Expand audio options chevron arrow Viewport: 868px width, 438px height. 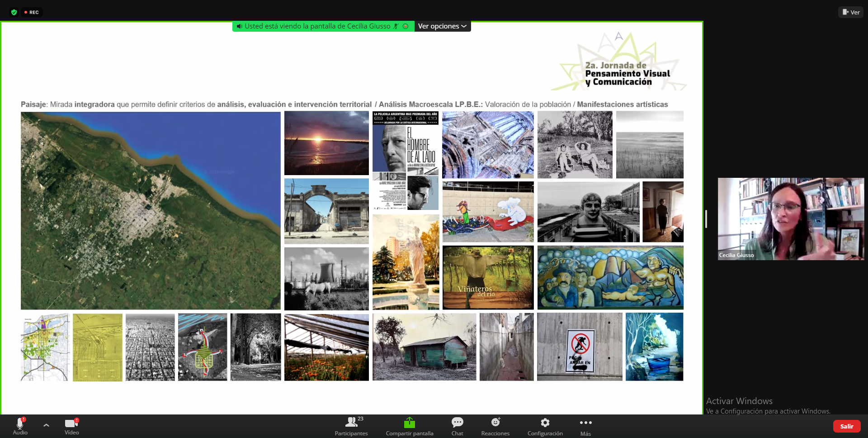click(46, 425)
